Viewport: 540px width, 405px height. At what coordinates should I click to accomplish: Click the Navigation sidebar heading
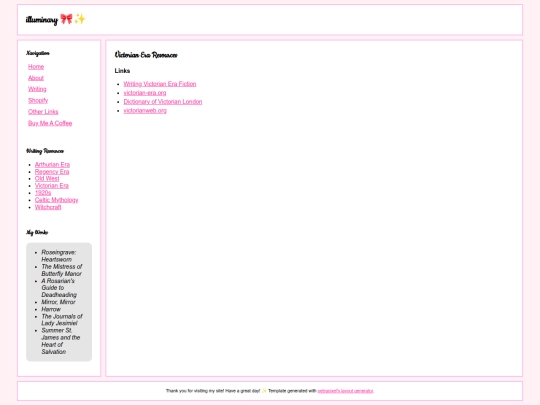[38, 53]
